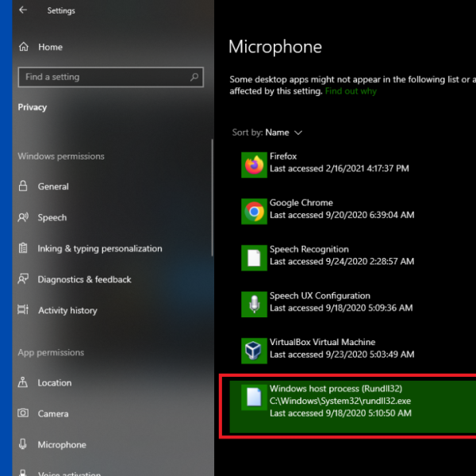The height and width of the screenshot is (476, 476).
Task: Open General privacy settings
Action: tap(53, 186)
